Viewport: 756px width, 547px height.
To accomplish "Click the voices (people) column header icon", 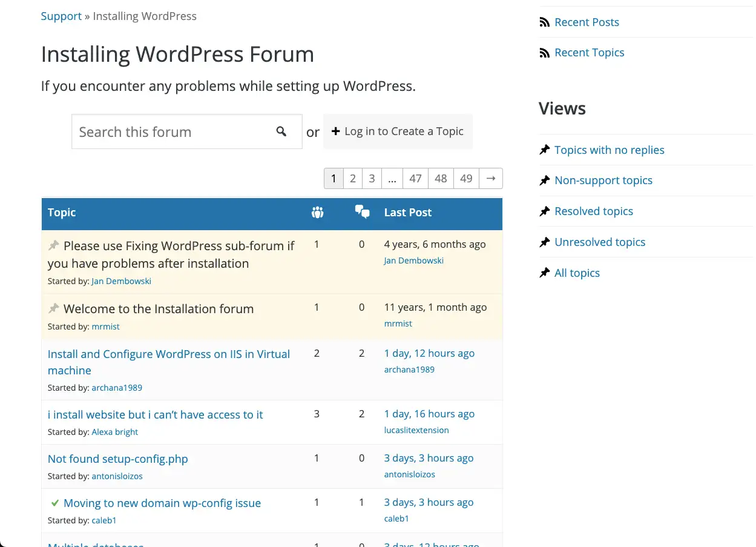I will (317, 212).
